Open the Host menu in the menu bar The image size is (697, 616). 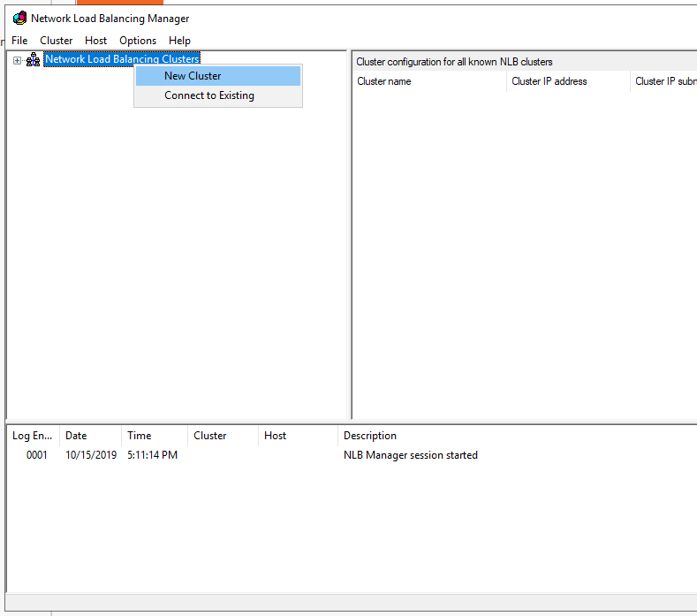96,41
